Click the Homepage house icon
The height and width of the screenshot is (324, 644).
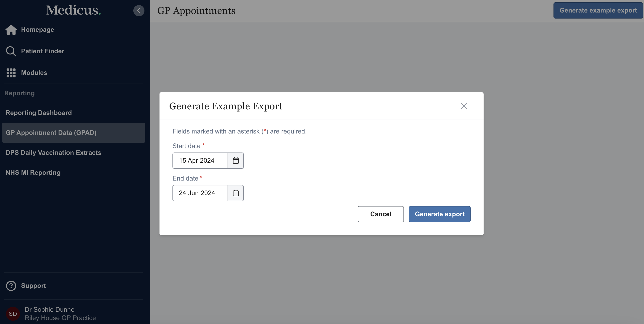pos(11,30)
